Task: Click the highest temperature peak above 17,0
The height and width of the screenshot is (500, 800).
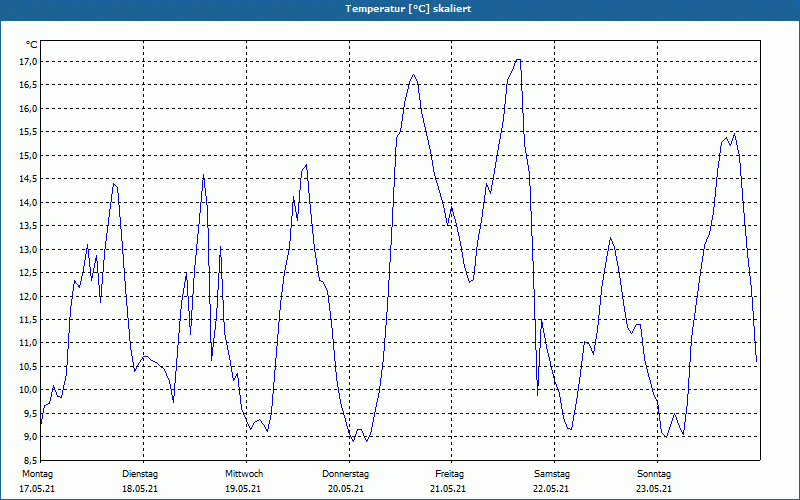Action: click(518, 60)
